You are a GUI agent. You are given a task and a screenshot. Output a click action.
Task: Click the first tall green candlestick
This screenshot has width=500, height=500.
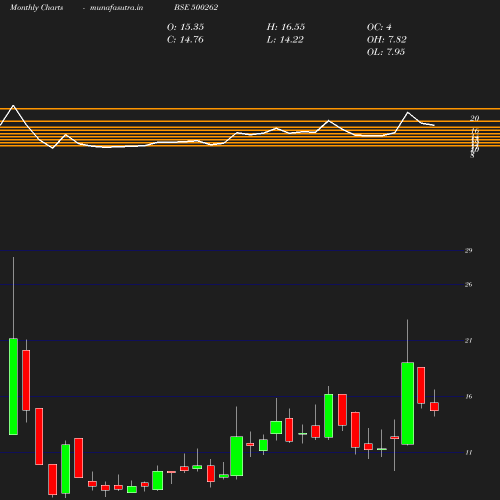tap(13, 387)
